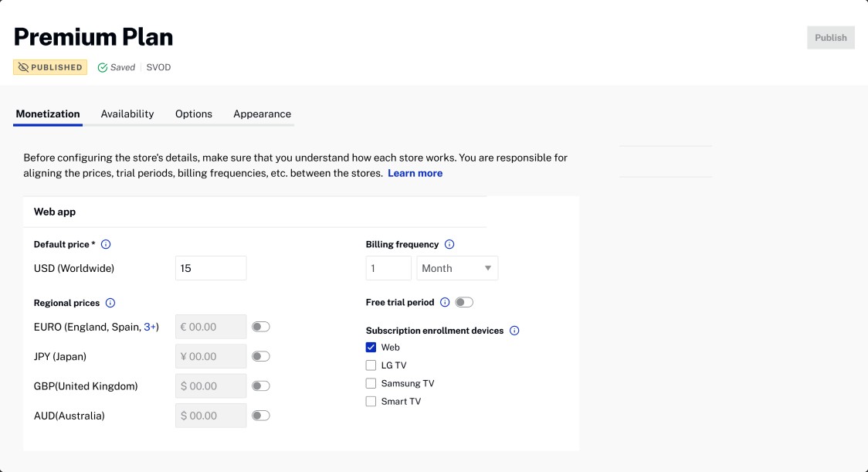The height and width of the screenshot is (472, 868).
Task: Click the AUD price input field
Action: click(211, 416)
